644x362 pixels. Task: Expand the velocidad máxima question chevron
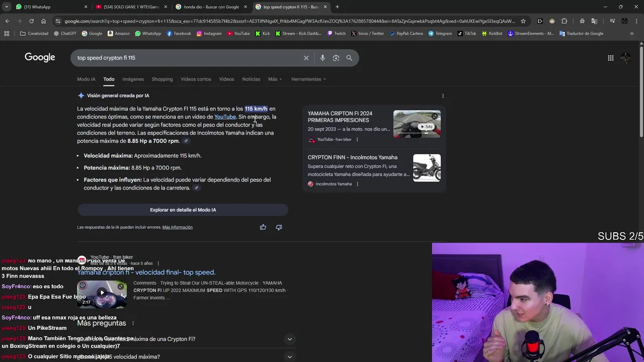[289, 357]
